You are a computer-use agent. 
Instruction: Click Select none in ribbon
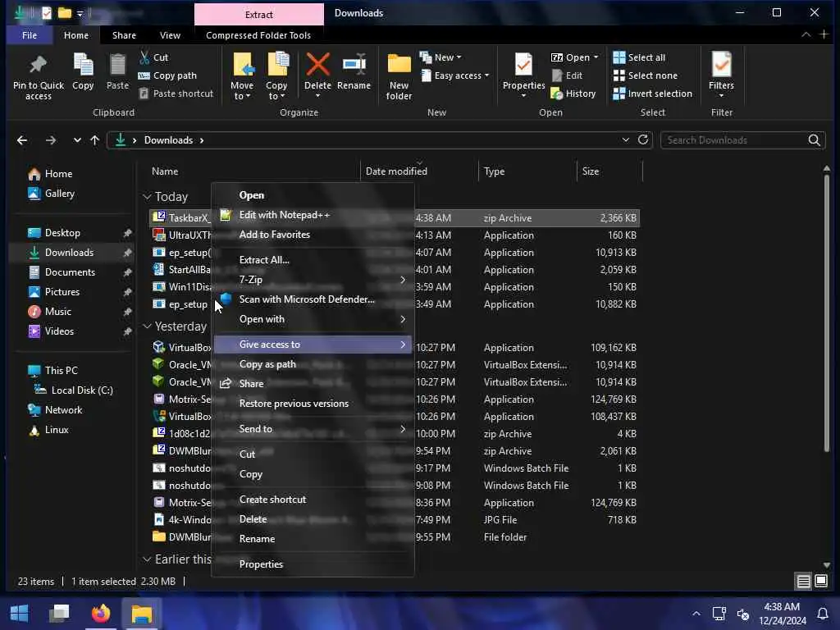tap(646, 75)
